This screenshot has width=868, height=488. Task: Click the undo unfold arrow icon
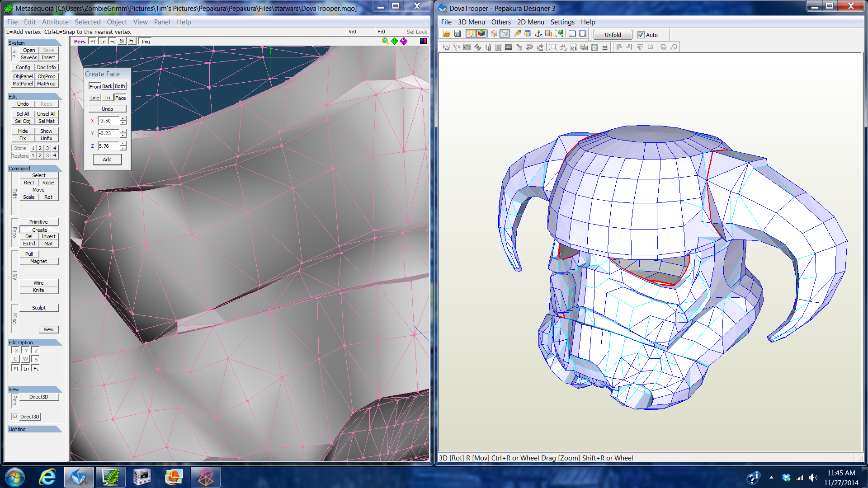tap(529, 47)
